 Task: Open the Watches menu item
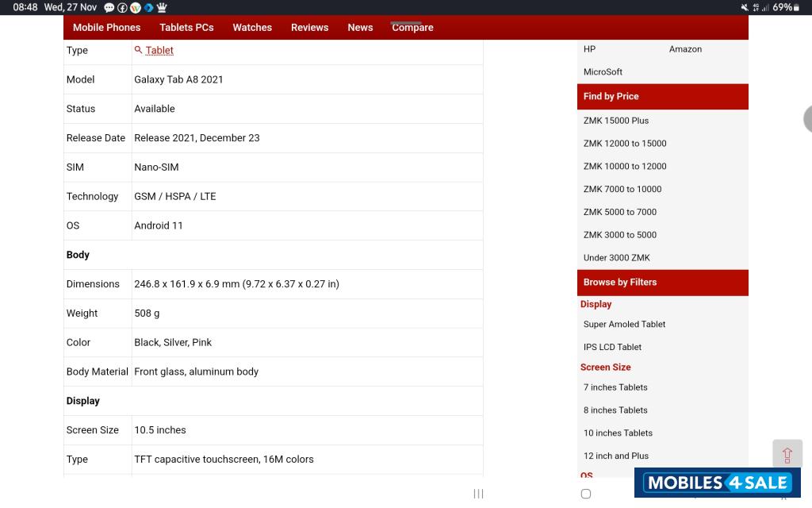tap(252, 27)
